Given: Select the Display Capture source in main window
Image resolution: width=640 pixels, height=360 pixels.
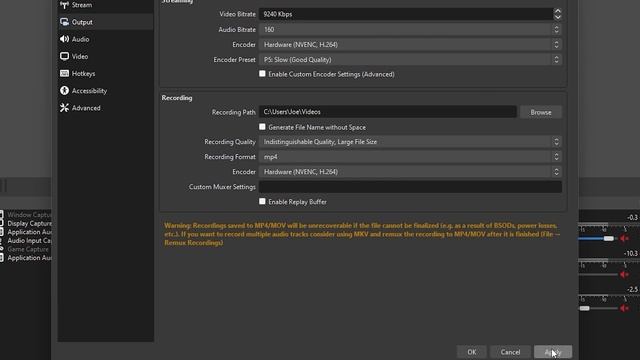Looking at the screenshot, I should [x=29, y=223].
